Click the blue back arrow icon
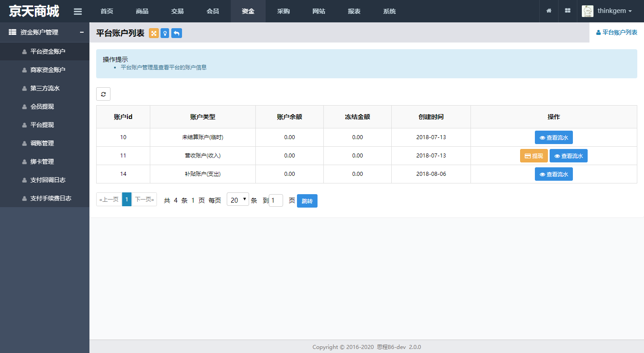Viewport: 644px width, 353px height. tap(177, 33)
